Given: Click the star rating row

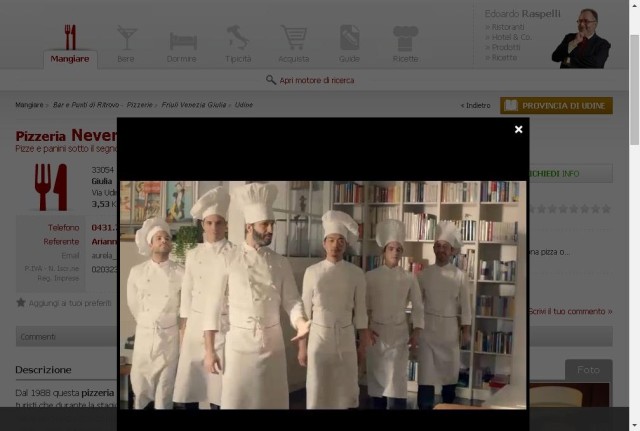Looking at the screenshot, I should (571, 209).
